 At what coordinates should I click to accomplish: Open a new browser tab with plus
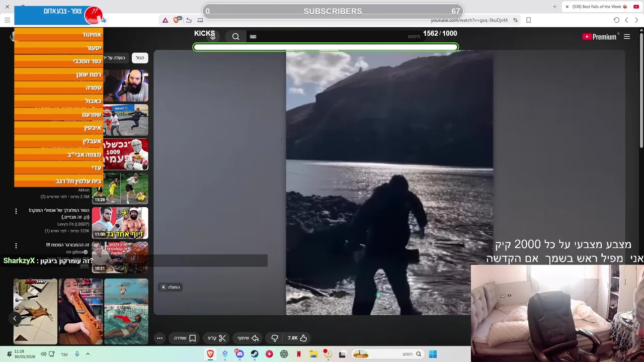(554, 7)
